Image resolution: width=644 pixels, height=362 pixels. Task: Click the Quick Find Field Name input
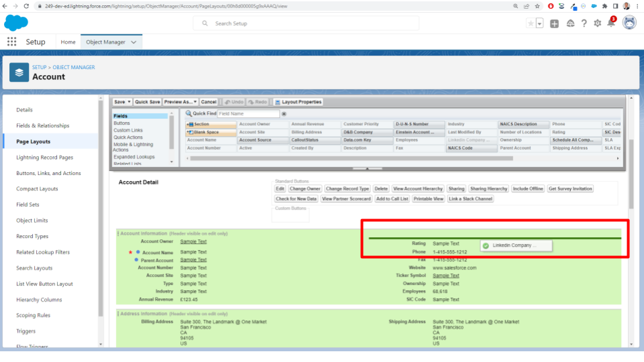tap(248, 114)
